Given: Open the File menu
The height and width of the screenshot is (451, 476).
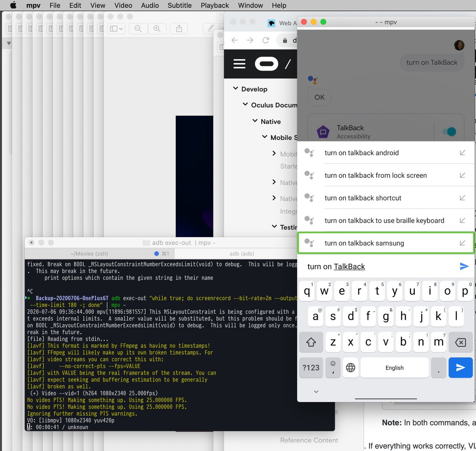Looking at the screenshot, I should (x=55, y=5).
